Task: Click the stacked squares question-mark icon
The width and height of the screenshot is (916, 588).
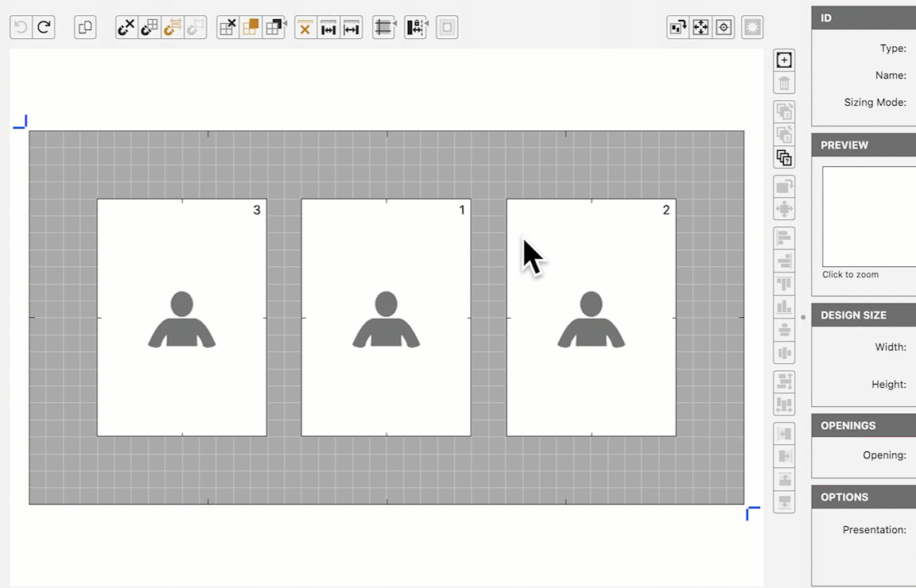Action: pyautogui.click(x=784, y=157)
